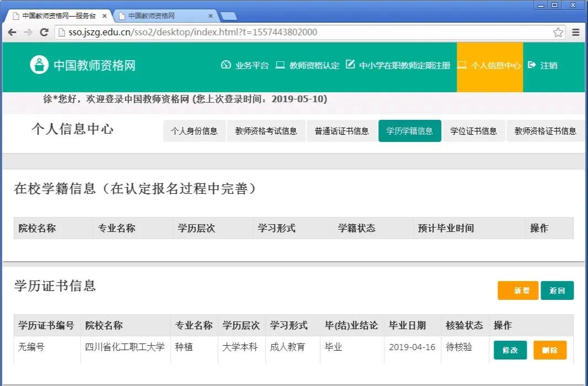Bookmark this page using the star icon
588x386 pixels.
558,32
